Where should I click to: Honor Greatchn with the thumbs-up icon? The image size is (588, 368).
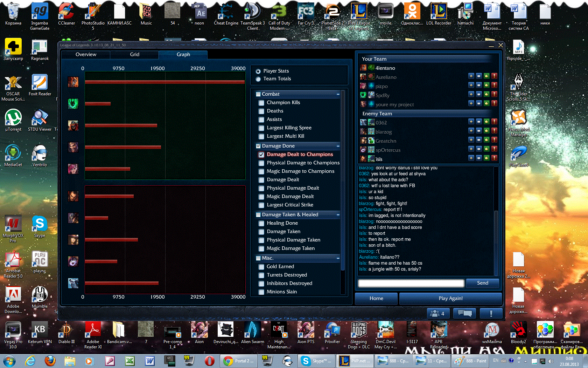[x=486, y=139]
